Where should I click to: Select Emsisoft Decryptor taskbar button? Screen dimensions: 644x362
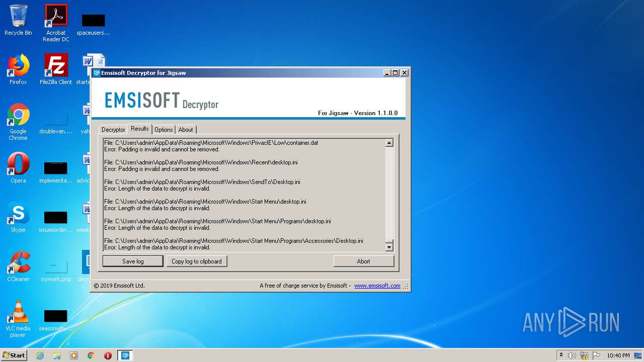point(125,355)
